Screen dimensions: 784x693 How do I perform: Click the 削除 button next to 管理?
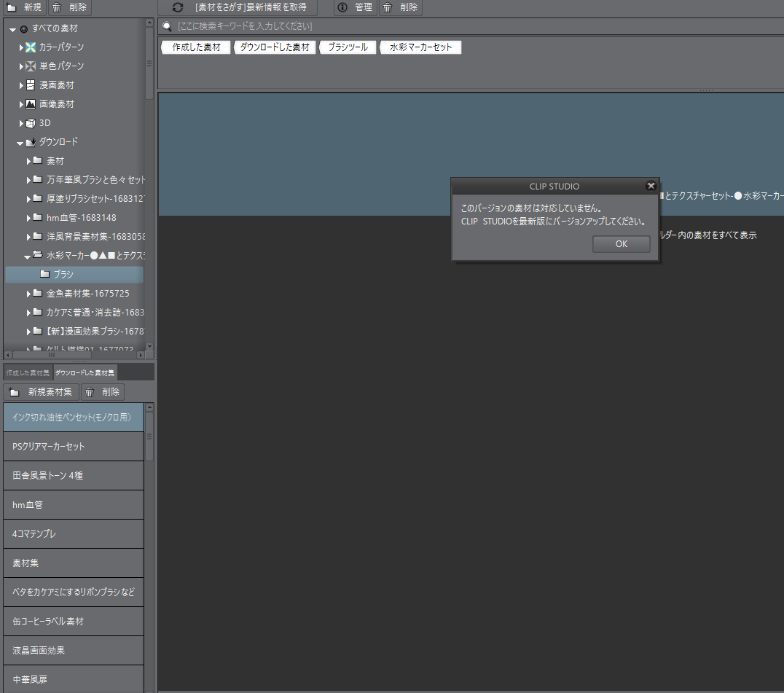401,7
